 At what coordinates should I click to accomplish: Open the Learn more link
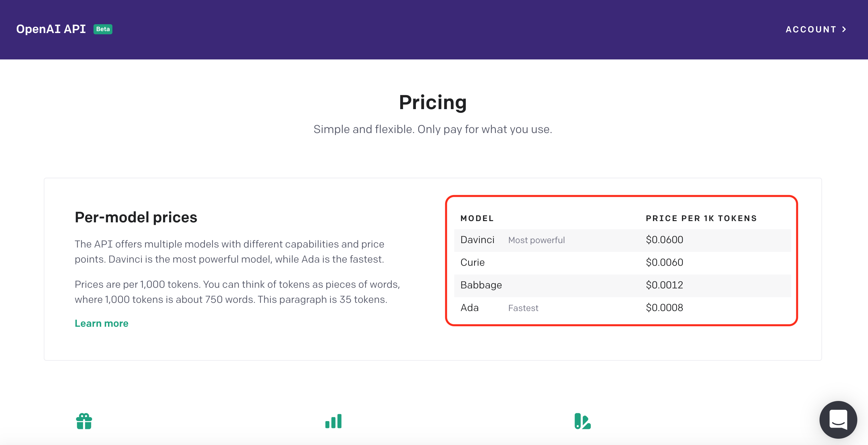(101, 323)
